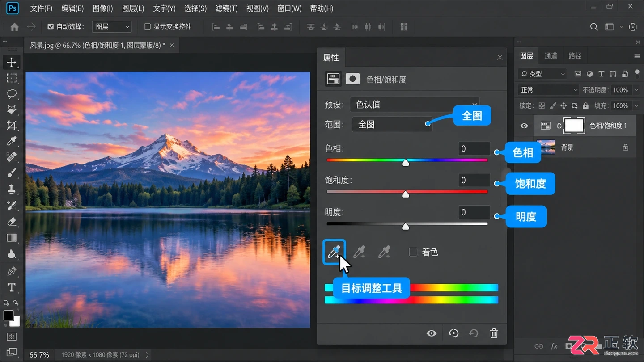Select the Crop tool

coord(12,126)
